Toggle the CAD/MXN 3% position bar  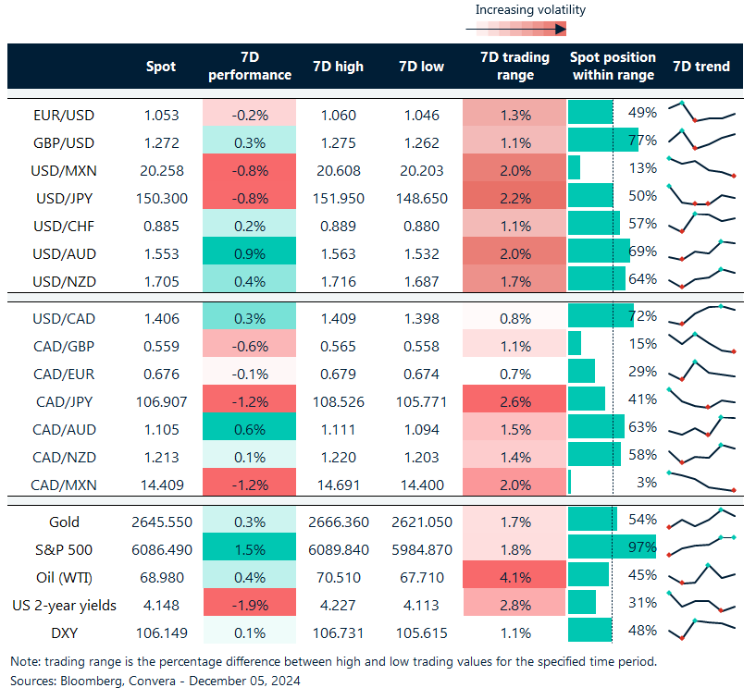[x=571, y=484]
